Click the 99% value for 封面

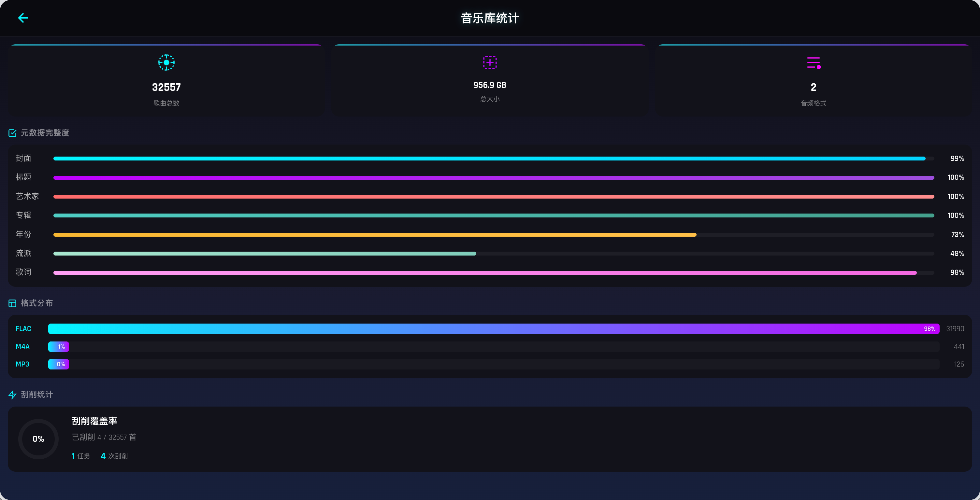(x=957, y=159)
